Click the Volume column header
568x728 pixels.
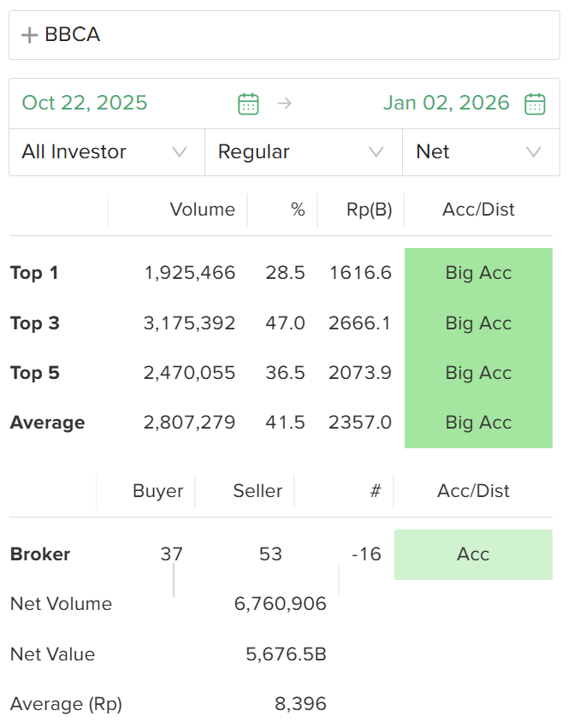click(202, 210)
